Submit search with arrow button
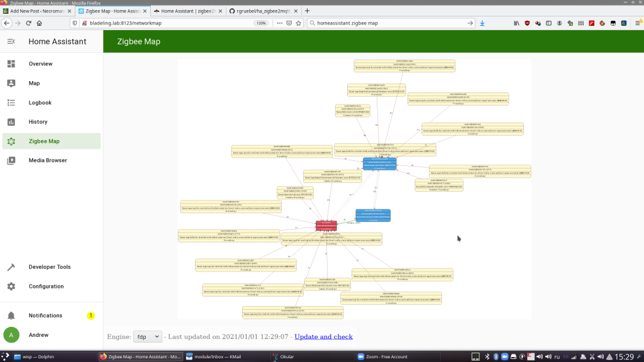The width and height of the screenshot is (644, 362). (470, 23)
